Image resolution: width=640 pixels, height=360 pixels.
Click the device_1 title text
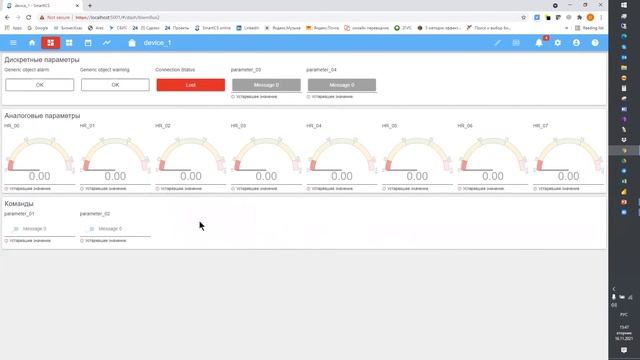[x=157, y=43]
